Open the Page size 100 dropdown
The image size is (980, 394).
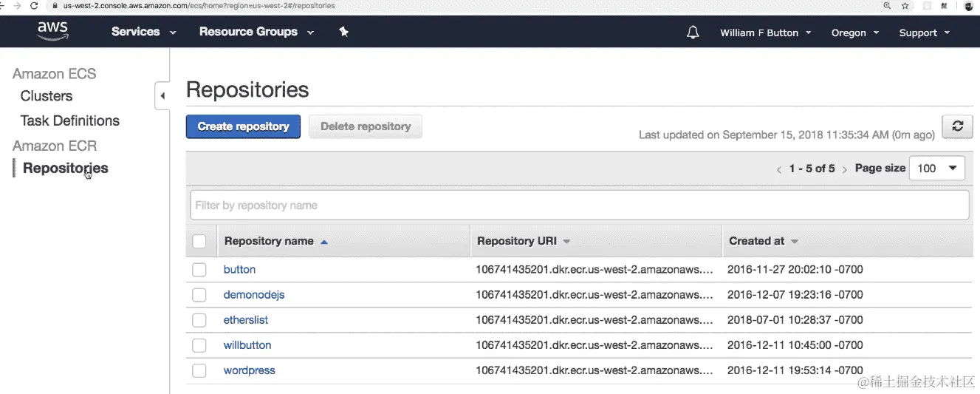pyautogui.click(x=937, y=168)
